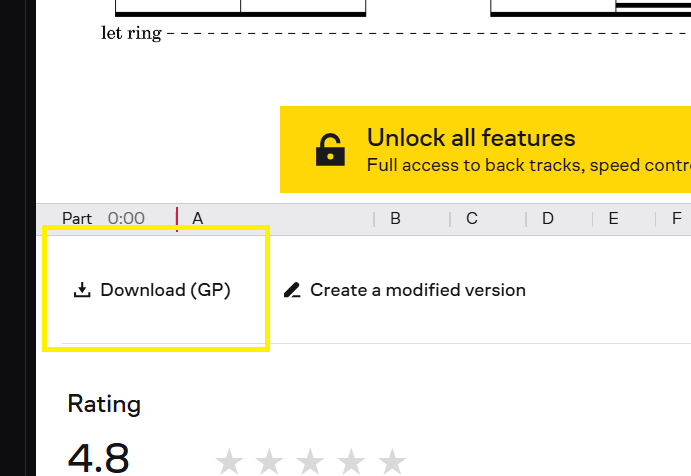691x476 pixels.
Task: Click the let ring annotation in the tab
Action: 131,33
